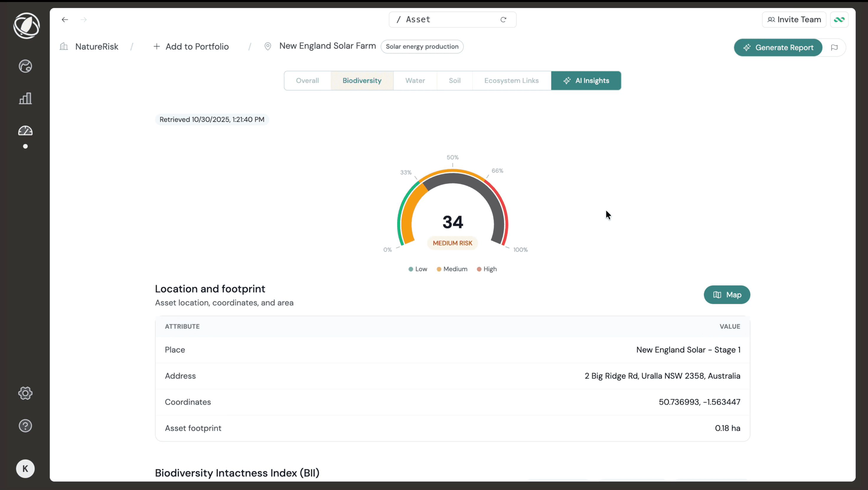
Task: Click Add to Portfolio
Action: 191,47
